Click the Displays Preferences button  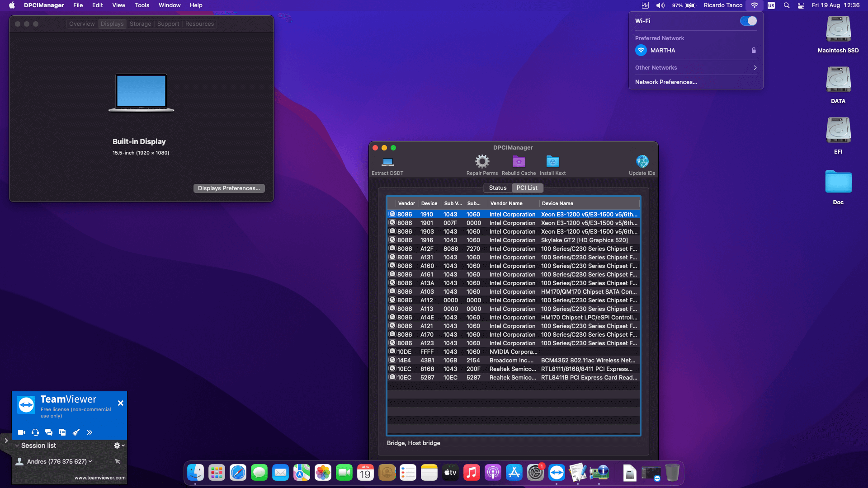pos(229,188)
